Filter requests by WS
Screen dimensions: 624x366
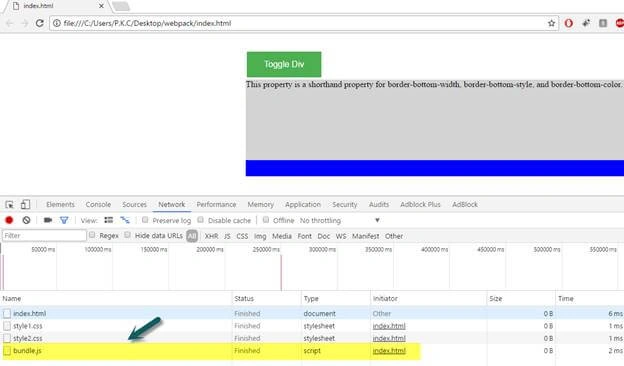pyautogui.click(x=341, y=236)
